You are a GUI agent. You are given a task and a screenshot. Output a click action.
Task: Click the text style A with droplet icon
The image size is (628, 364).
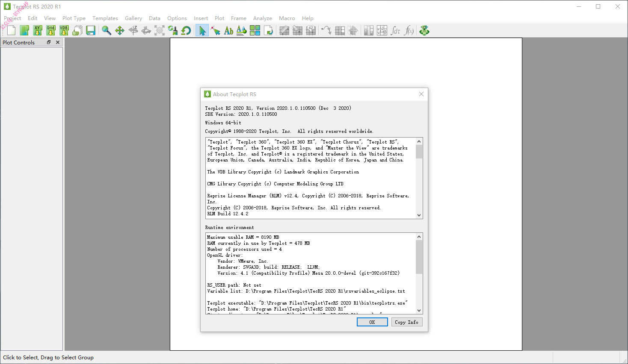pyautogui.click(x=242, y=30)
